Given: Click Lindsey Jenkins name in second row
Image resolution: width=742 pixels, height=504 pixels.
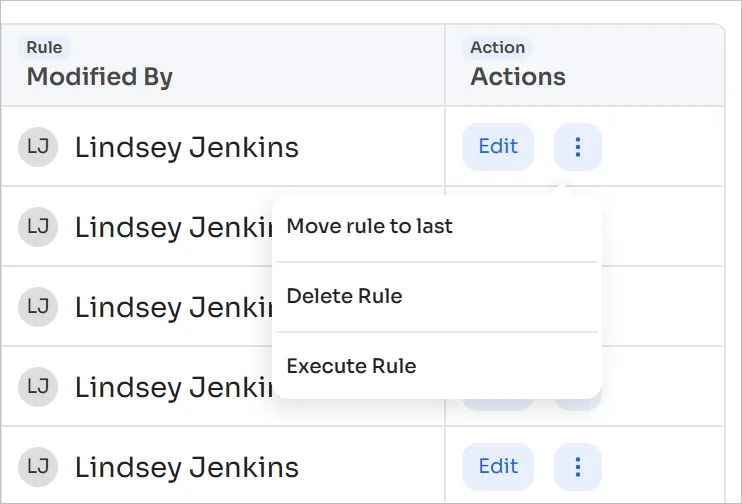Looking at the screenshot, I should point(174,227).
